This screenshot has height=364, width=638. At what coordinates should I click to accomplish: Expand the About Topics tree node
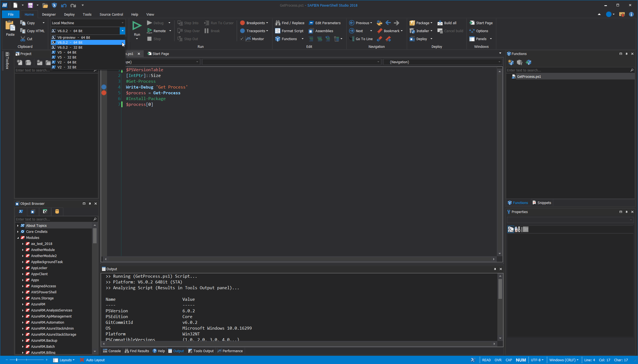[18, 225]
